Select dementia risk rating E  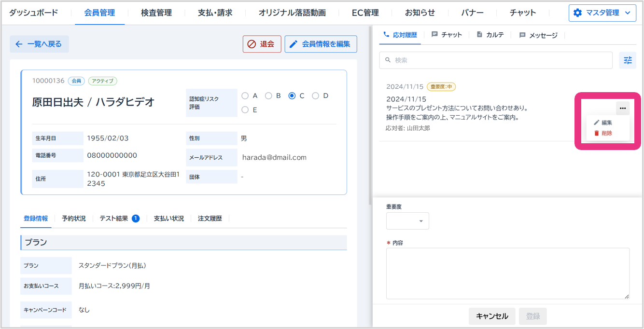tap(245, 110)
